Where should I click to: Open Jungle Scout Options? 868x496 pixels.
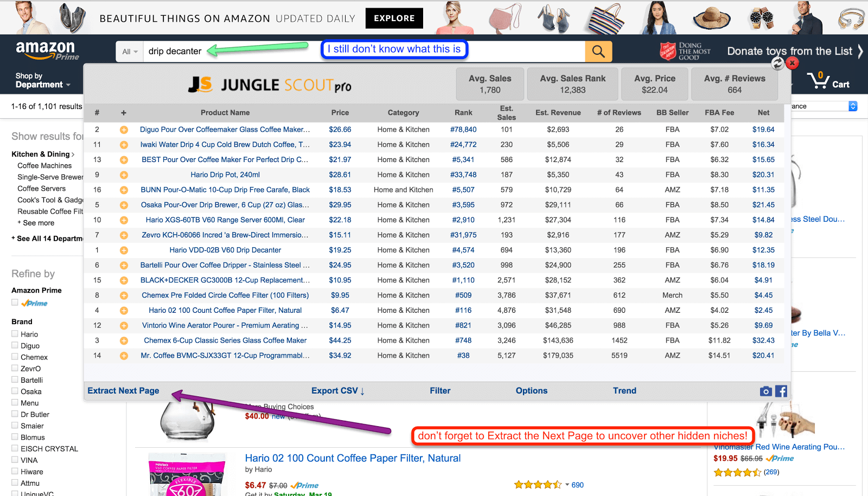pos(532,391)
